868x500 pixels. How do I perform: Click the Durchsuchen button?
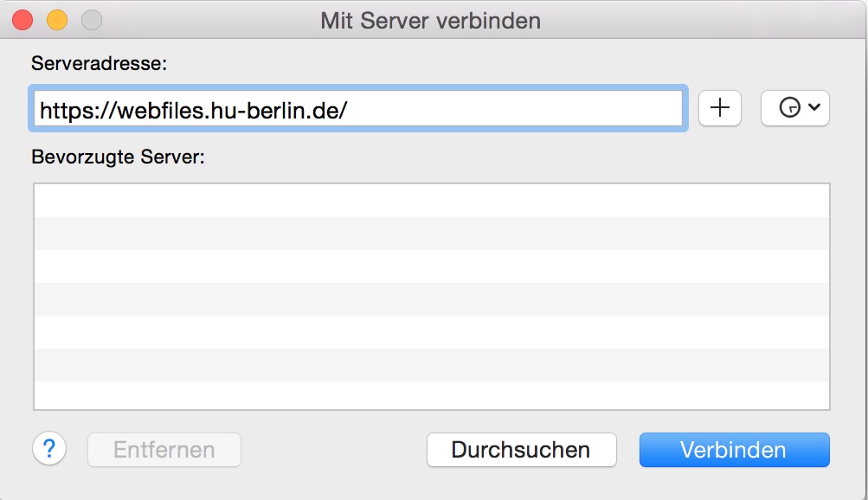(521, 450)
